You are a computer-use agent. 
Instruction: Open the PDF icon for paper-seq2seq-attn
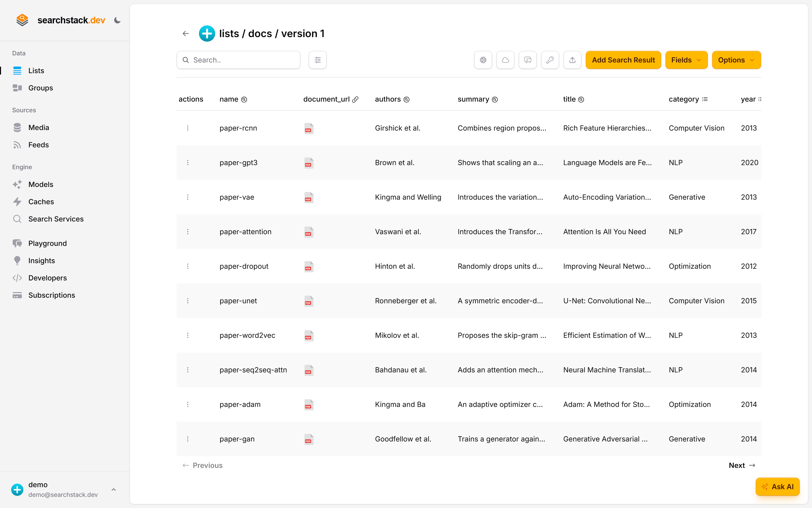coord(309,370)
